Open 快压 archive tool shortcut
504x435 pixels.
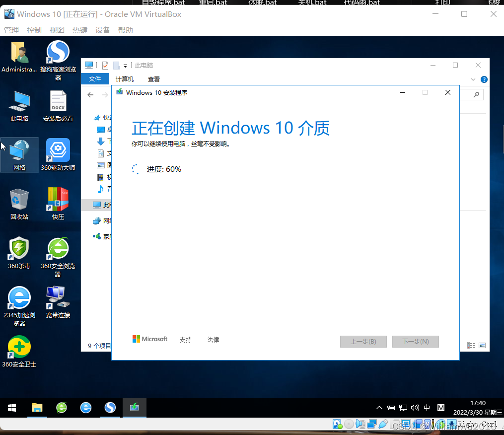[x=58, y=204]
